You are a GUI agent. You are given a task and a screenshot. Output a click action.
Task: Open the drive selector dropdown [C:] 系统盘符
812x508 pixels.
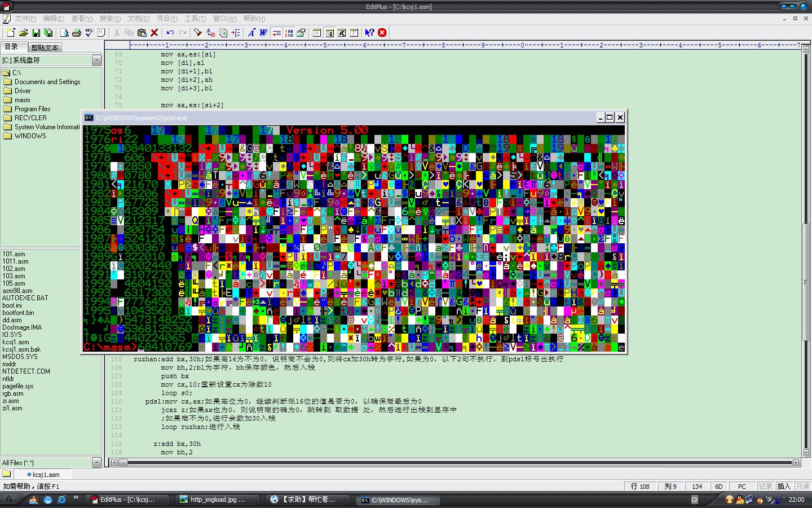point(96,60)
